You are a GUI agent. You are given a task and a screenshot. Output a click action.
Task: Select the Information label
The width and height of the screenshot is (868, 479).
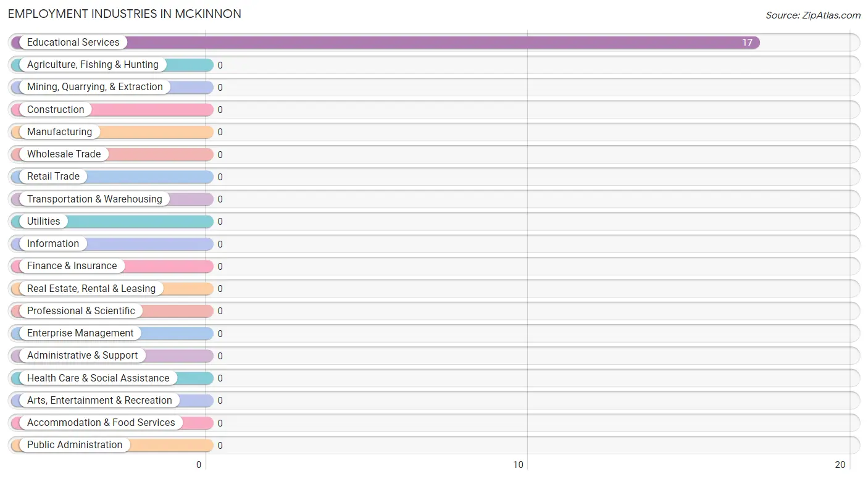pyautogui.click(x=53, y=244)
